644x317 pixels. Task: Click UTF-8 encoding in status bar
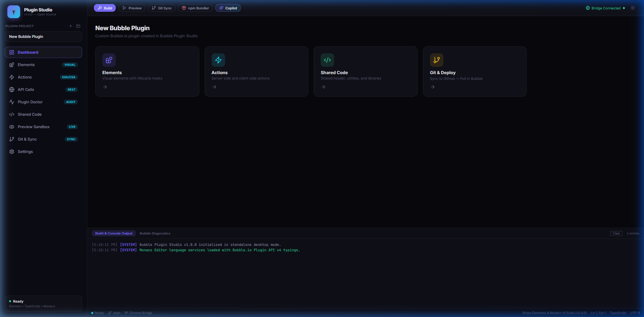(x=635, y=313)
